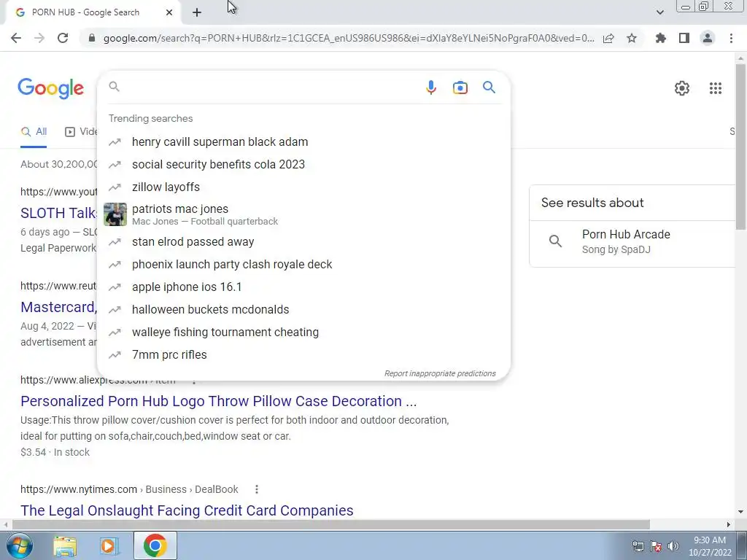Open Chrome three-dot menu
This screenshot has height=560, width=747.
731,38
